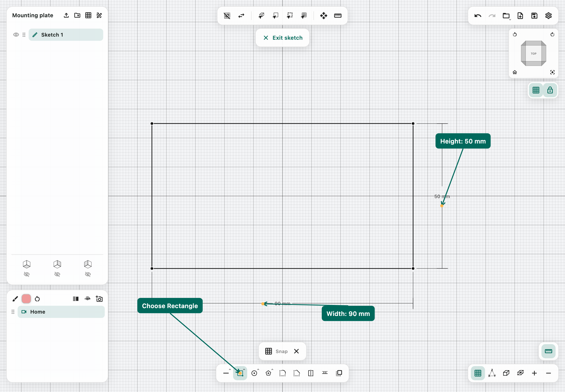Choose the Chamfer corner tool
This screenshot has height=392, width=565.
297,373
